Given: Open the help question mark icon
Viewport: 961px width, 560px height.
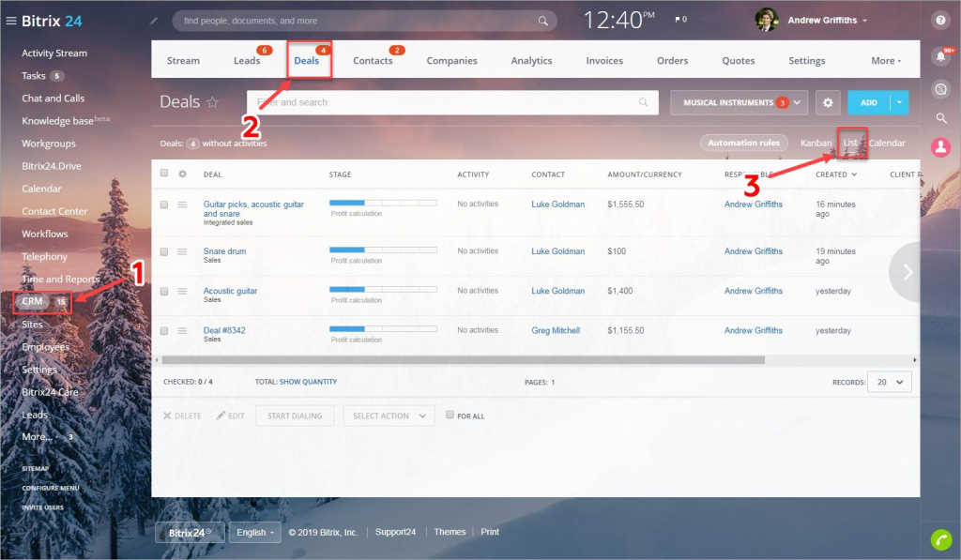Looking at the screenshot, I should pyautogui.click(x=940, y=21).
